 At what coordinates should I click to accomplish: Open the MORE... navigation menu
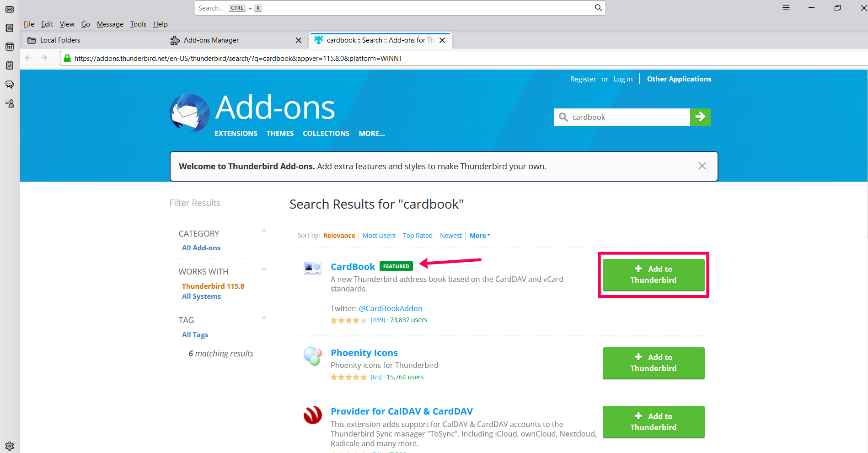pos(372,134)
